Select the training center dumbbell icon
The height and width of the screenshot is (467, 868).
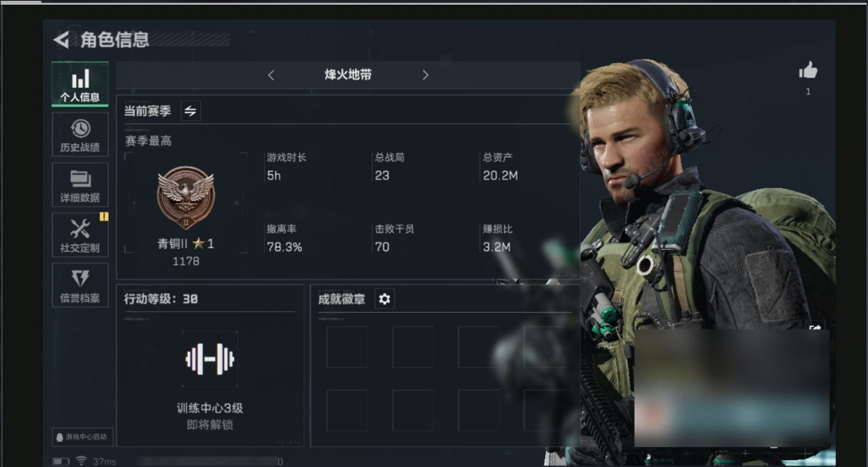tap(209, 359)
